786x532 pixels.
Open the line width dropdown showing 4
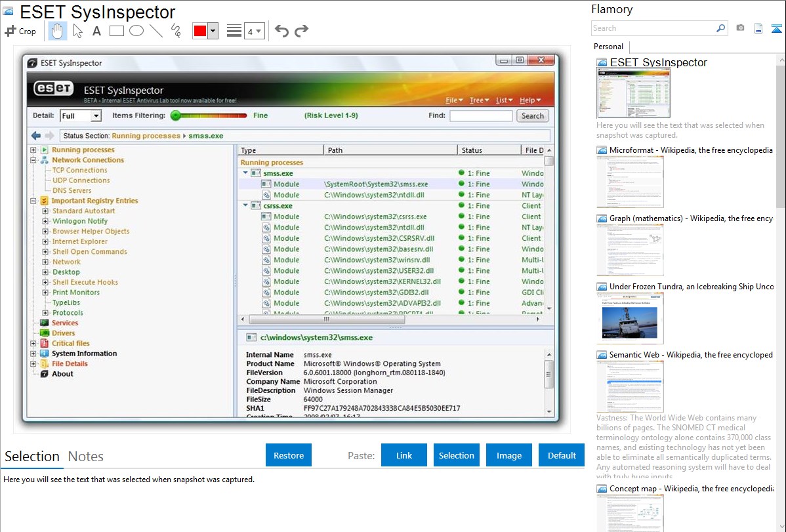point(254,31)
